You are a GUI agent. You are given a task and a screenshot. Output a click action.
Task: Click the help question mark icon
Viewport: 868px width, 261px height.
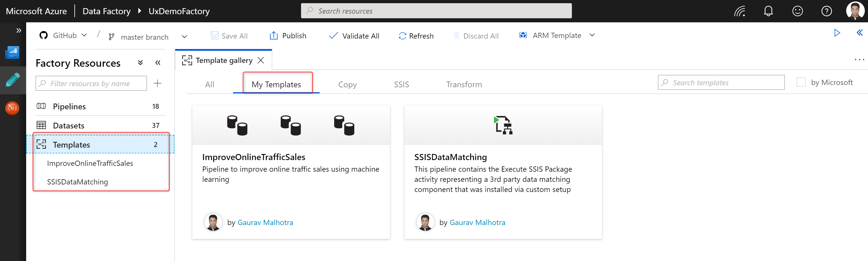click(x=826, y=11)
